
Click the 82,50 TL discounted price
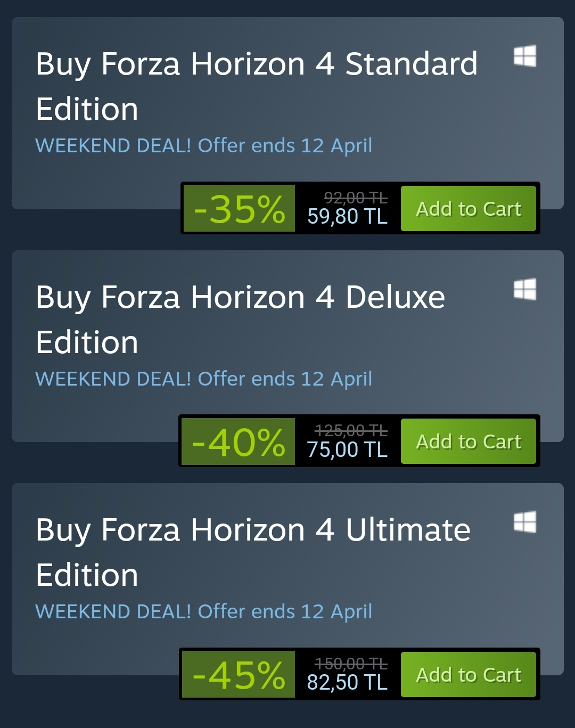[347, 682]
